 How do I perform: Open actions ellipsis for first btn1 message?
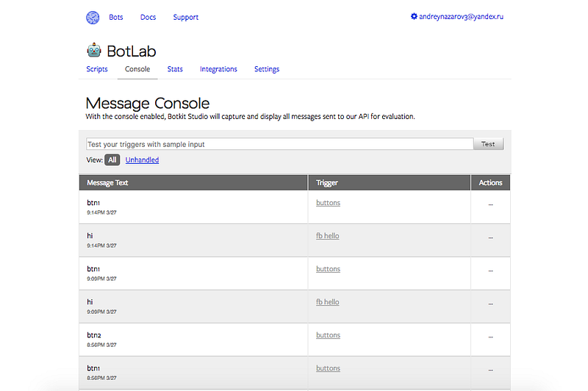(x=490, y=204)
